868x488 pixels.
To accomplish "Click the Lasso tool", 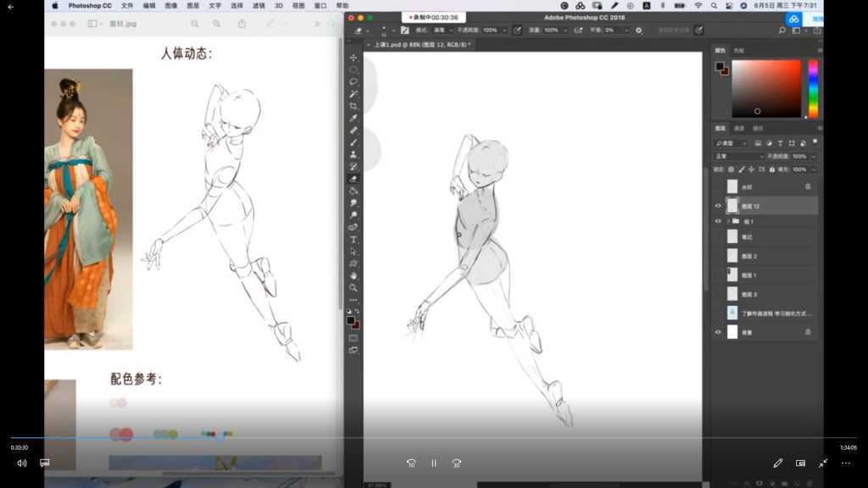I will pos(353,81).
